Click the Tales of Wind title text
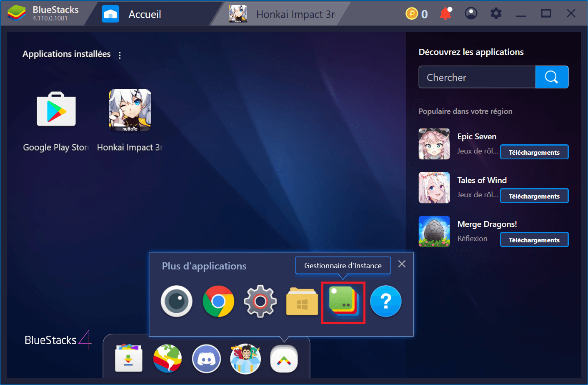The image size is (588, 385). point(482,180)
